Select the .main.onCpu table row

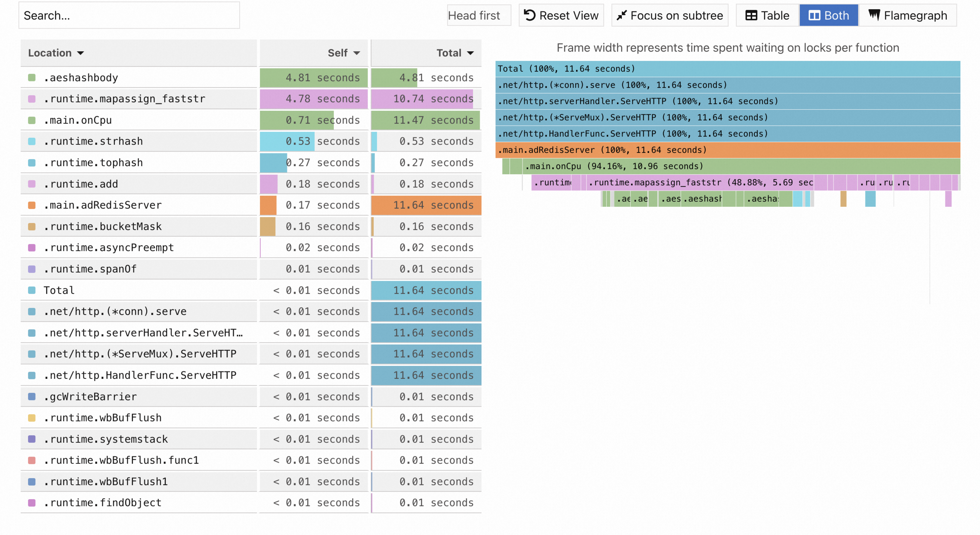(251, 120)
